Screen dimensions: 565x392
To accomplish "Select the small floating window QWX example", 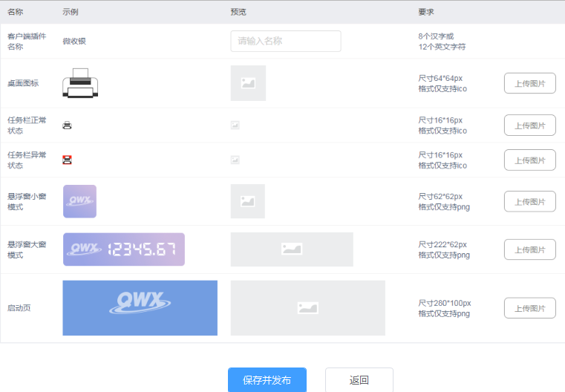I will pos(79,201).
